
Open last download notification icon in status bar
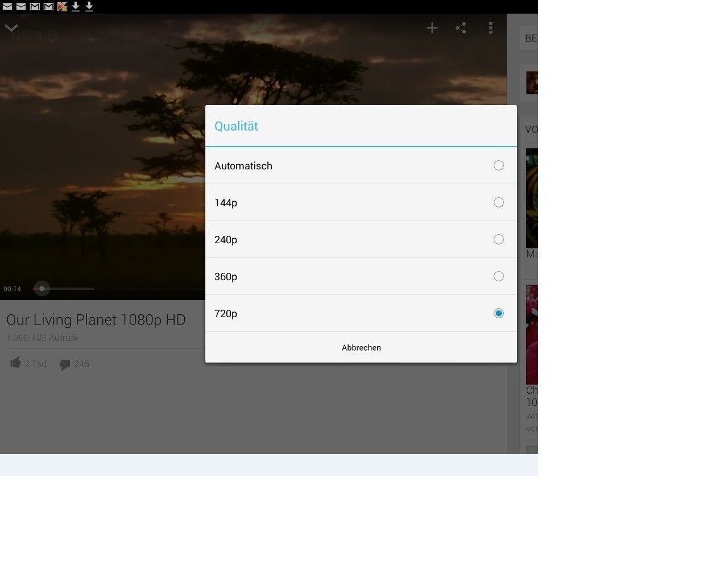point(89,6)
